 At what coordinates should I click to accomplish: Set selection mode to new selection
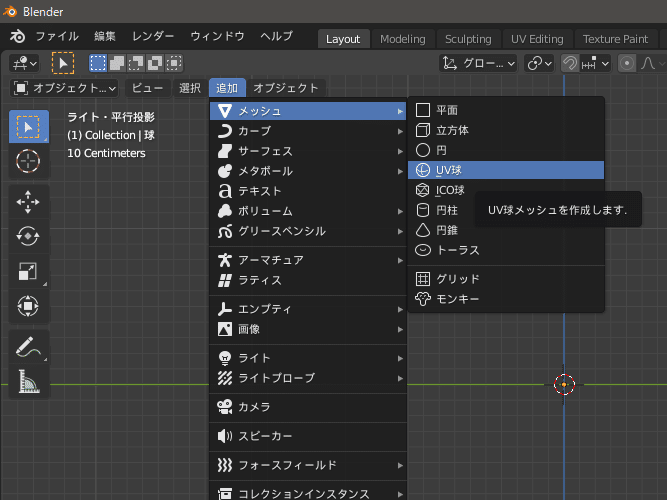click(98, 63)
